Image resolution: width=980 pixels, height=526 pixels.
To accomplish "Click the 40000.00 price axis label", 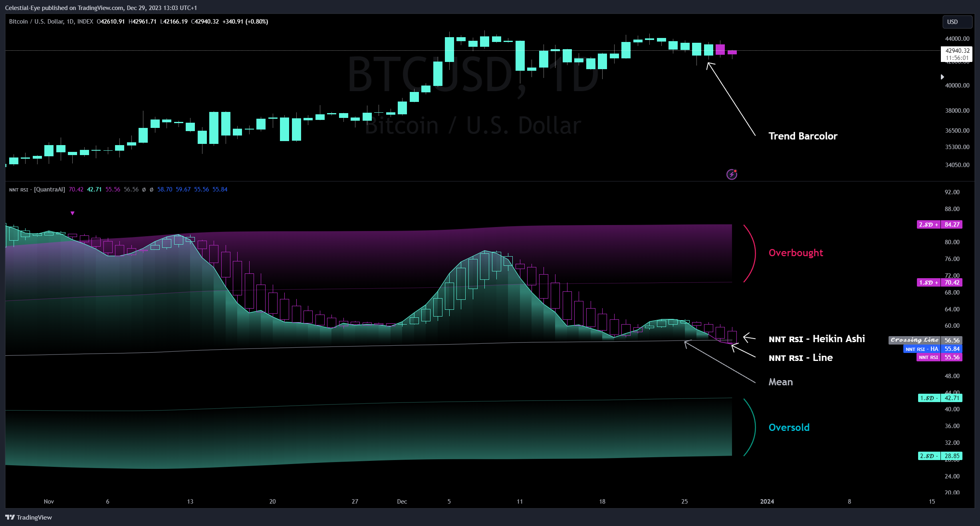I will (957, 86).
